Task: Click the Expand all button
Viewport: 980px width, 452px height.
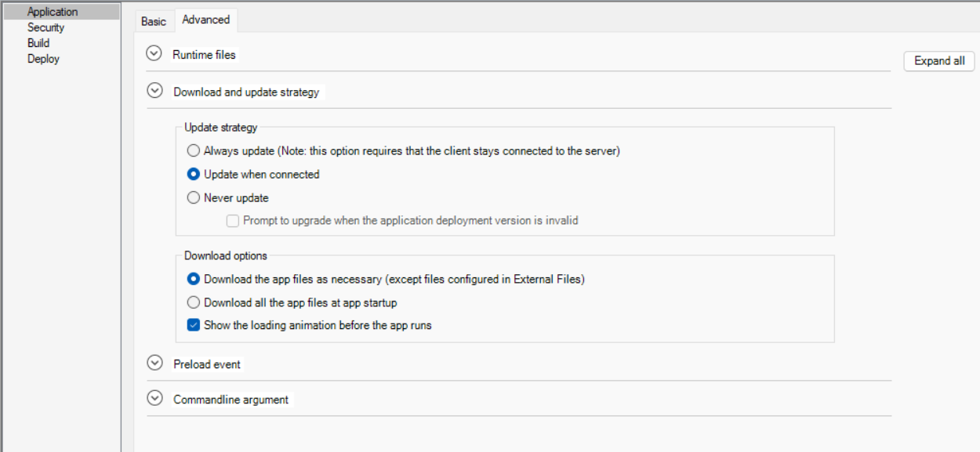Action: 939,61
